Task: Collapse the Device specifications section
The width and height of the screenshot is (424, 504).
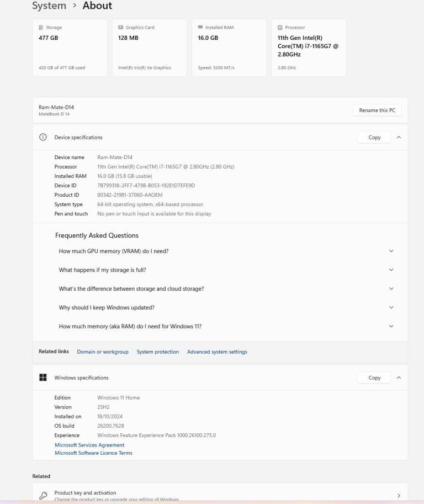Action: pyautogui.click(x=399, y=137)
